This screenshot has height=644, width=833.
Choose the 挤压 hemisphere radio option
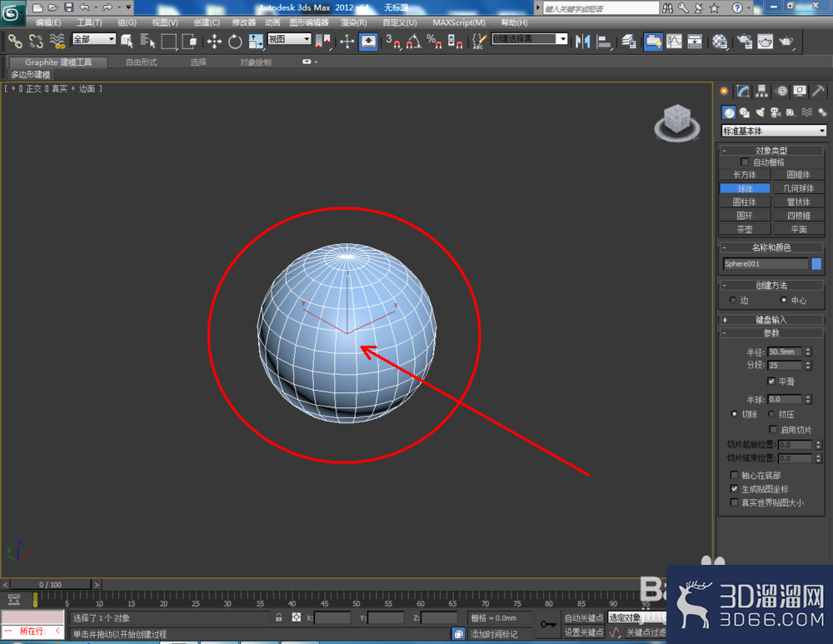pyautogui.click(x=771, y=414)
